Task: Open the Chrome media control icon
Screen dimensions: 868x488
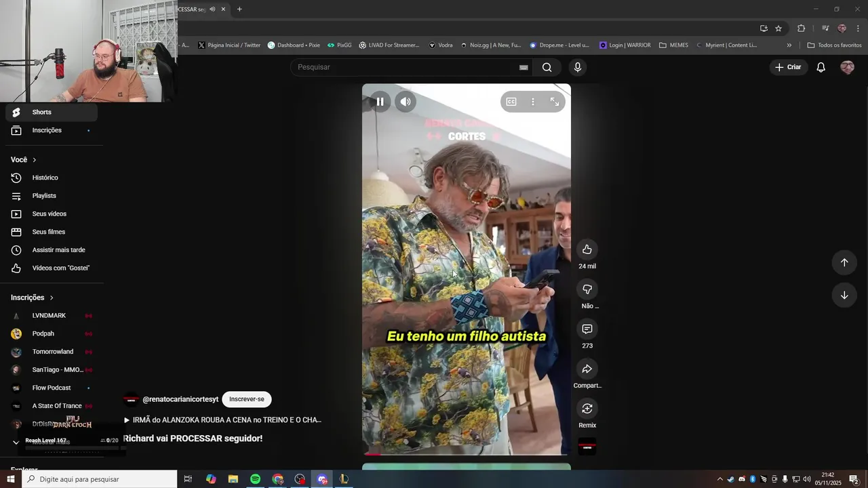Action: coord(825,28)
